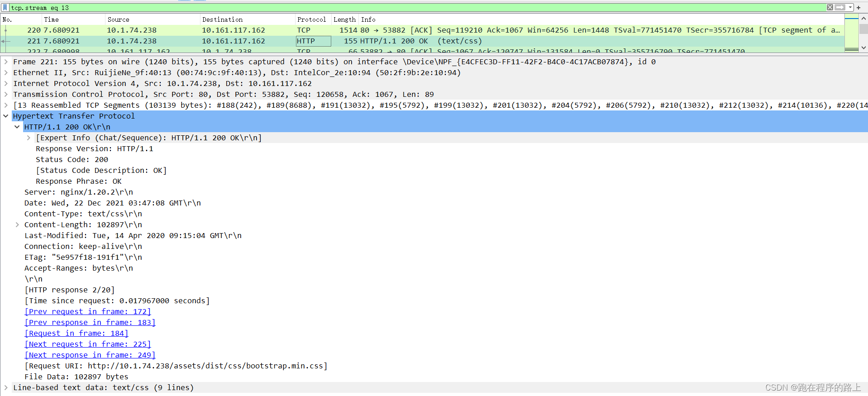The width and height of the screenshot is (868, 396).
Task: Select the ETag: "5e957f18-191f1" line
Action: click(83, 258)
